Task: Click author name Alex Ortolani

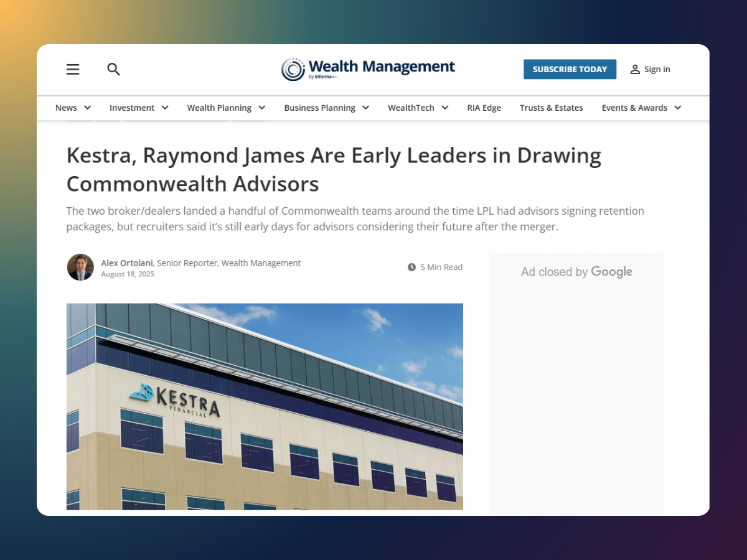Action: tap(127, 263)
